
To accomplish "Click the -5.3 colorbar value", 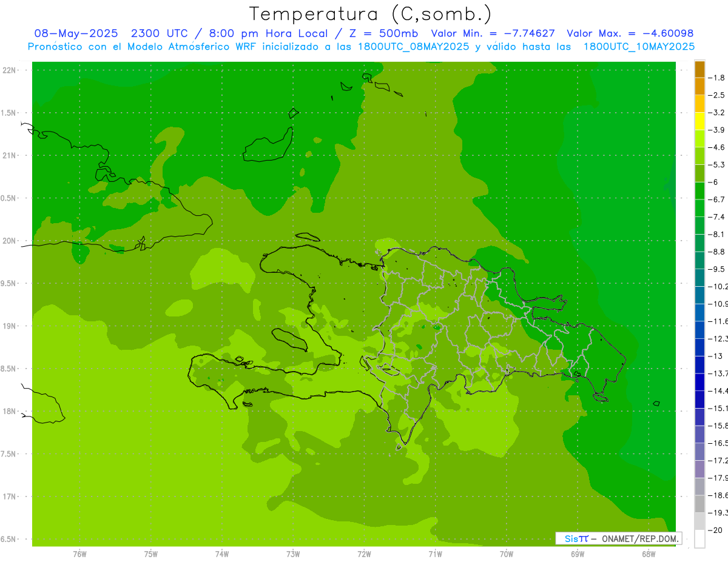I will tap(717, 164).
